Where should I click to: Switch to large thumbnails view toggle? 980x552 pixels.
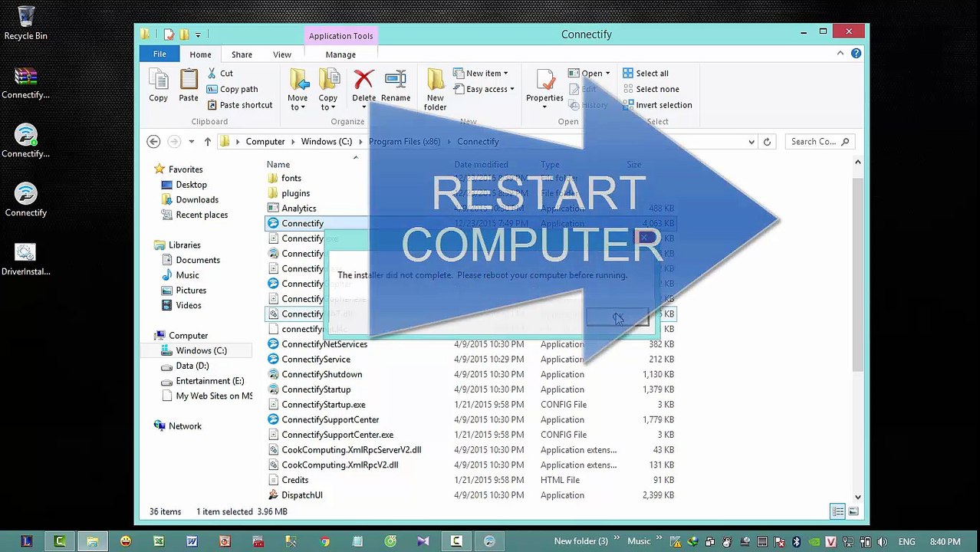click(853, 512)
